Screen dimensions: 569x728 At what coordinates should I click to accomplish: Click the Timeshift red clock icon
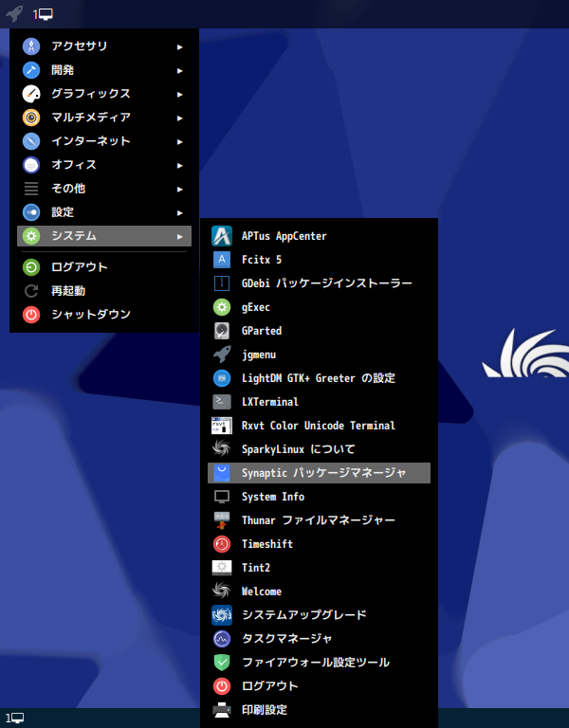pos(222,544)
